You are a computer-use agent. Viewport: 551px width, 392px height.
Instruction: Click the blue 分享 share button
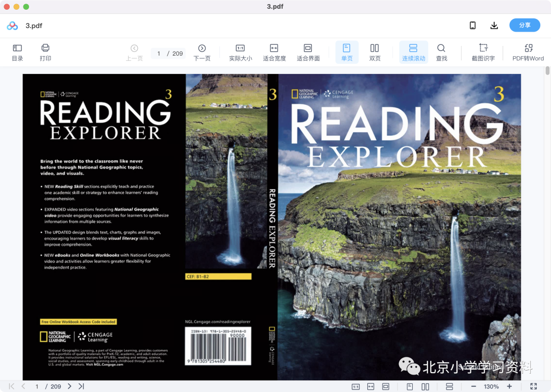pyautogui.click(x=524, y=26)
